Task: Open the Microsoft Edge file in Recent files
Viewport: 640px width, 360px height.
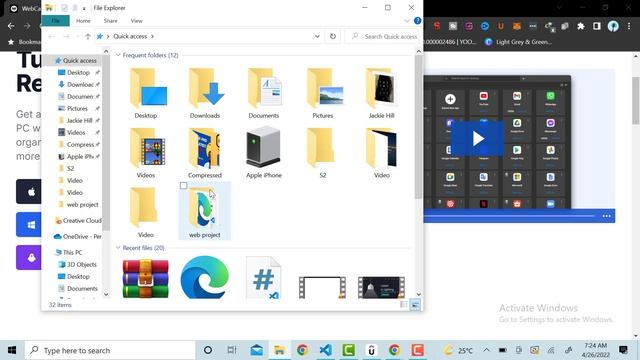Action: pos(204,278)
